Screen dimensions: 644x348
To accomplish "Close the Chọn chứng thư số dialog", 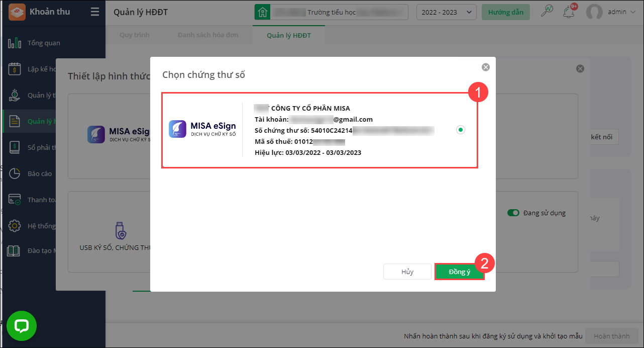I will pos(485,67).
